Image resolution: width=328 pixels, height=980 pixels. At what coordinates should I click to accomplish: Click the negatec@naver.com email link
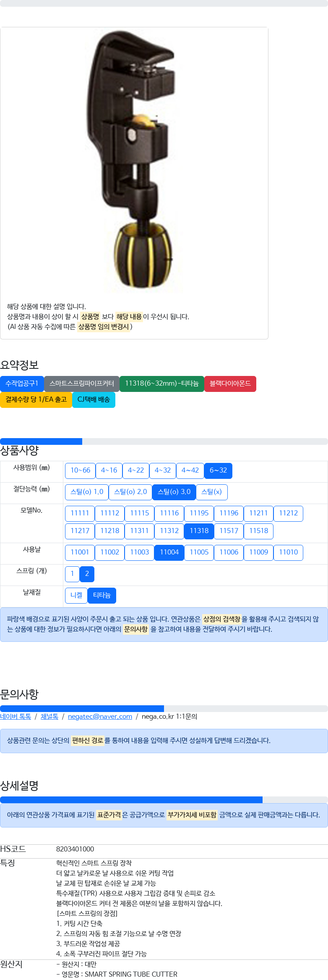pos(100,717)
